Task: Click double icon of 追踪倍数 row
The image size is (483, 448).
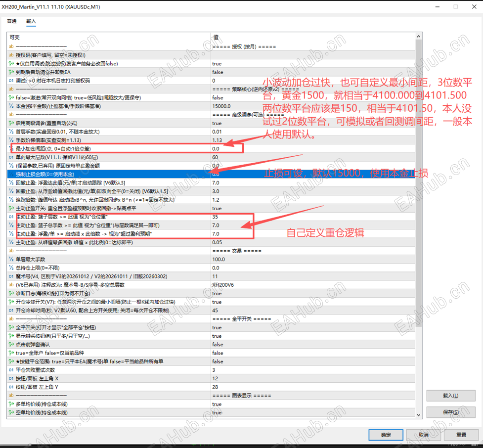Action: (x=11, y=200)
